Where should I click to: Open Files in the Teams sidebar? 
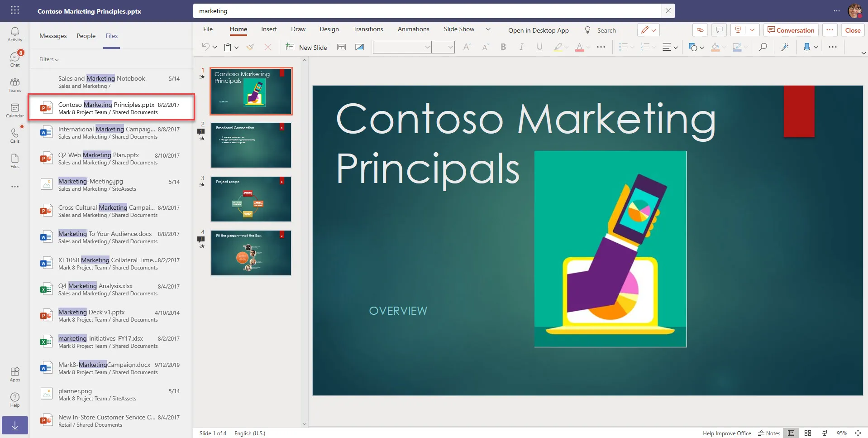(x=15, y=161)
